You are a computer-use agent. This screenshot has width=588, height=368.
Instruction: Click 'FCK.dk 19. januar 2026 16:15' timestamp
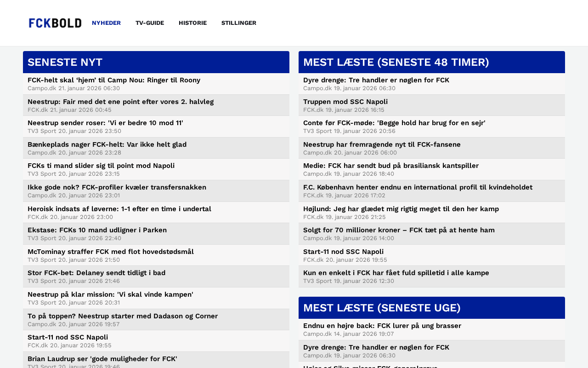pos(344,110)
